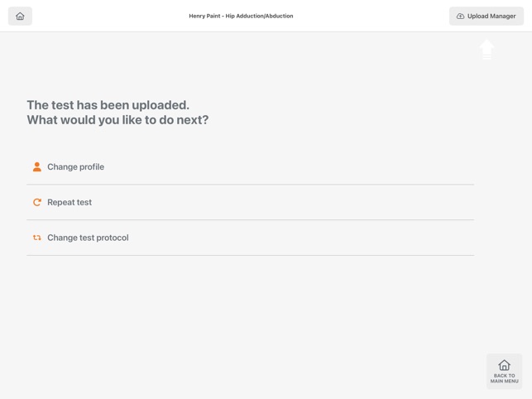Click the divider line below Repeat test
Screen dimensions: 532x399
[x=250, y=220]
